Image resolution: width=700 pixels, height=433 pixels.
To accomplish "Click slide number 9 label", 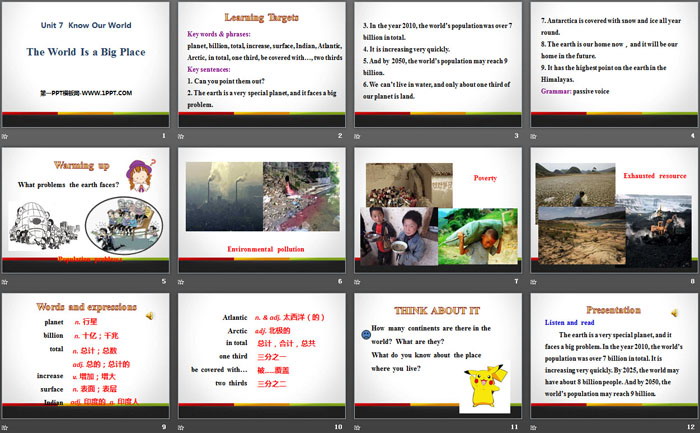I will 164,427.
